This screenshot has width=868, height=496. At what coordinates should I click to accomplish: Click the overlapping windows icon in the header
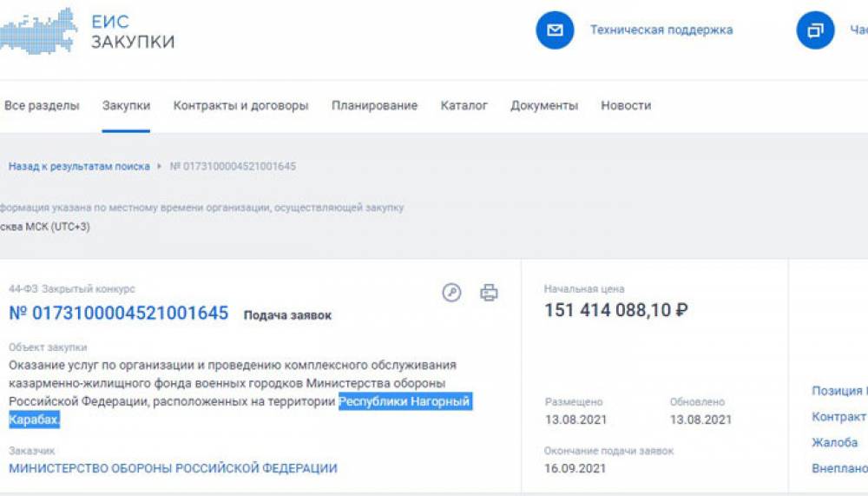click(x=815, y=30)
